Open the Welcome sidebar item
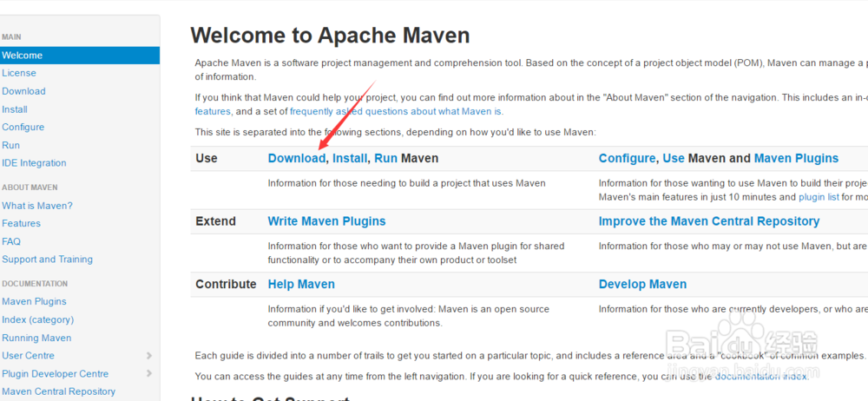 80,56
